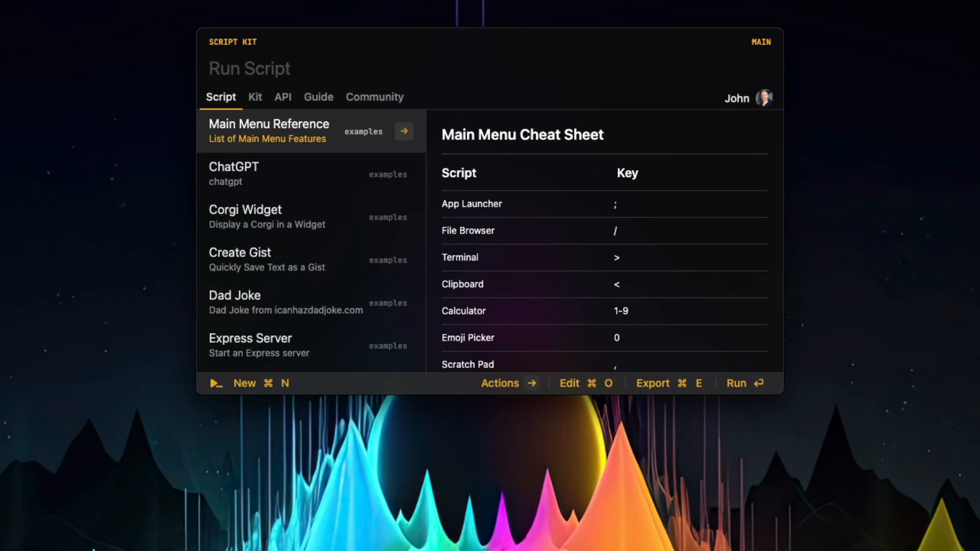Click the Edit button
Viewport: 980px width, 551px height.
click(586, 383)
